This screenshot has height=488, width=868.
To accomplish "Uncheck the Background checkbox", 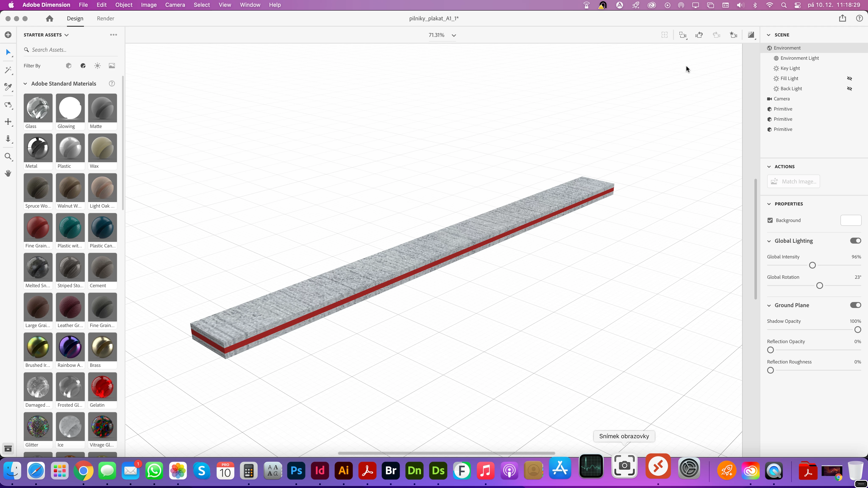I will click(770, 220).
